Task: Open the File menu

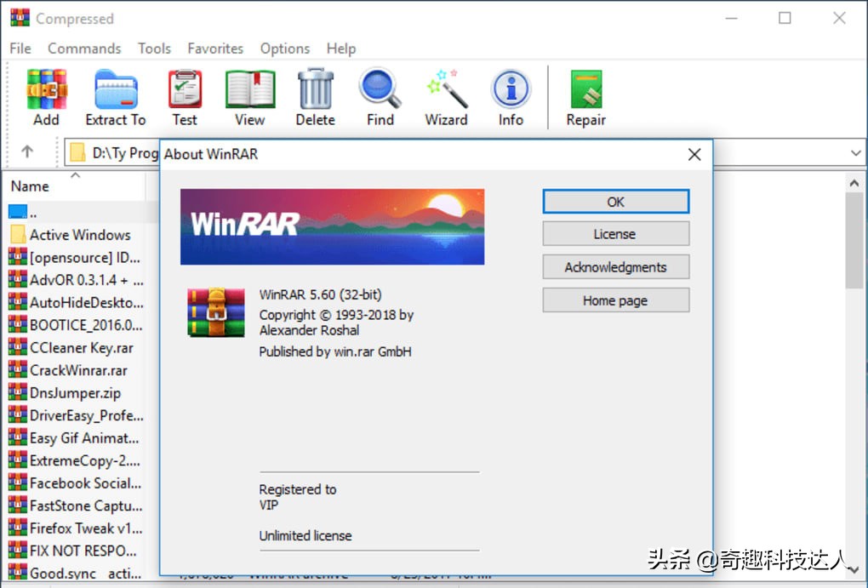Action: coord(20,49)
